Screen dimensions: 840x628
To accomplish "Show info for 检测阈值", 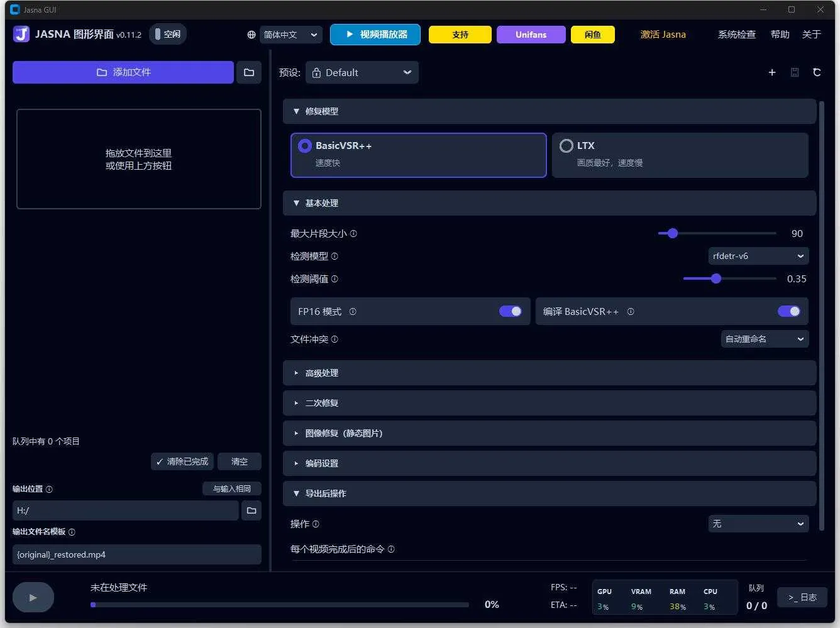I will click(x=334, y=279).
